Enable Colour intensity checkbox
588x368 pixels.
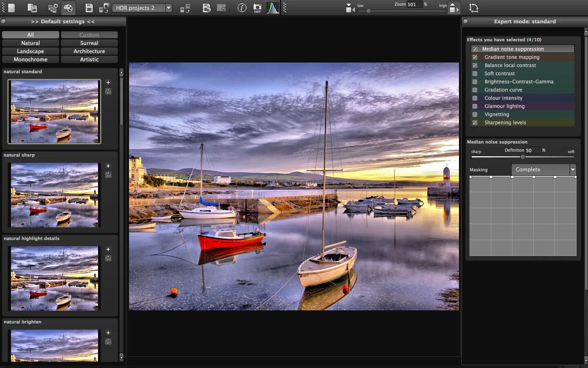(x=475, y=98)
